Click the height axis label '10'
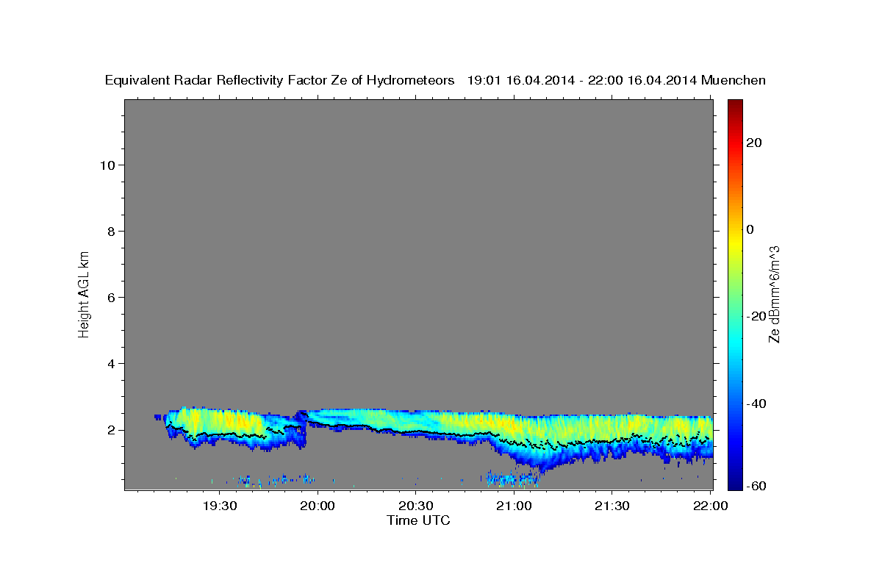 (x=107, y=165)
